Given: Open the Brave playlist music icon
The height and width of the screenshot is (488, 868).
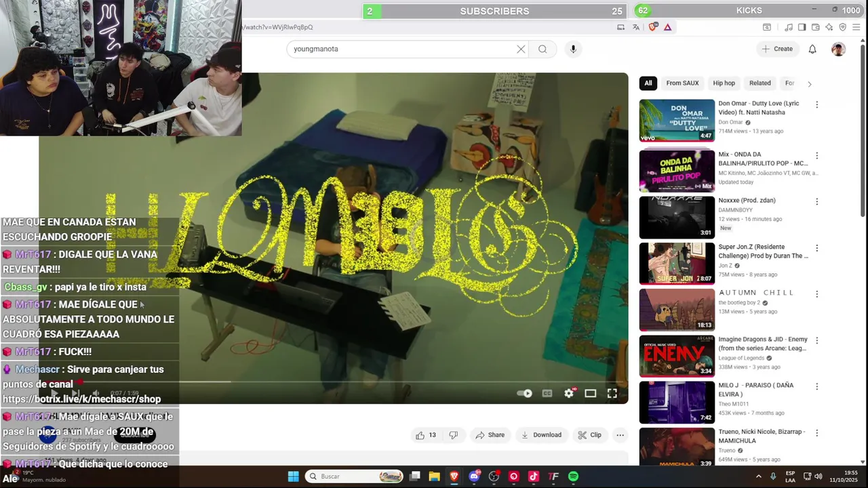Looking at the screenshot, I should pos(789,27).
